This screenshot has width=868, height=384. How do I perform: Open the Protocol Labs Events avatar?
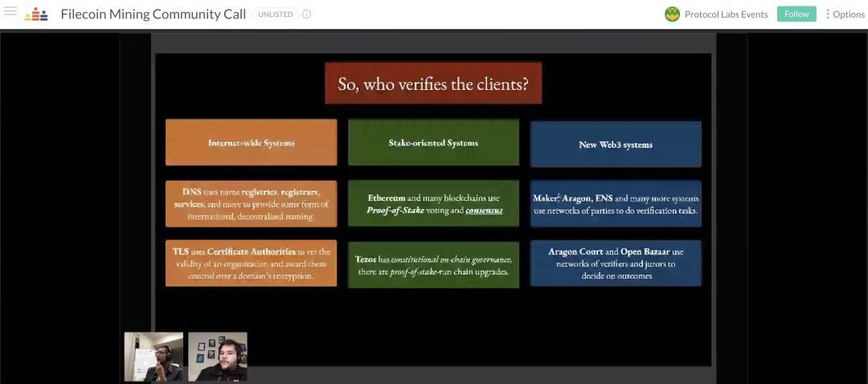point(672,14)
